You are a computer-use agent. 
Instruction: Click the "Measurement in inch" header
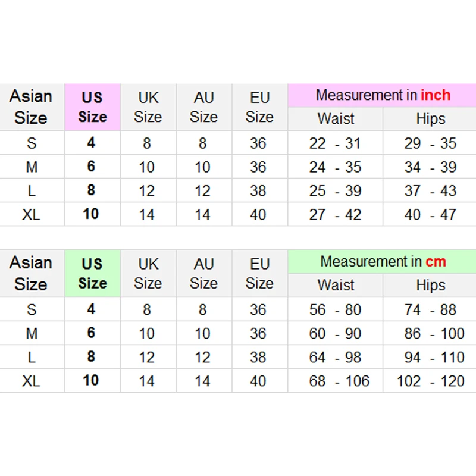click(383, 95)
